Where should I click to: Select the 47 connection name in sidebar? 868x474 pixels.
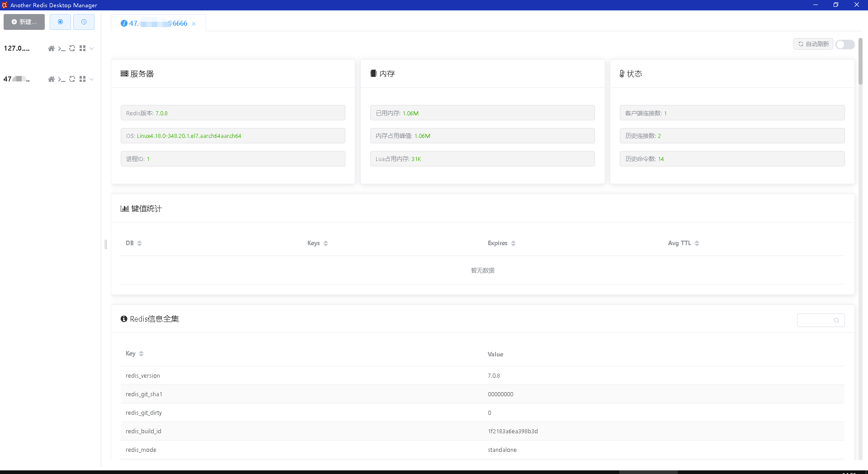pyautogui.click(x=17, y=79)
